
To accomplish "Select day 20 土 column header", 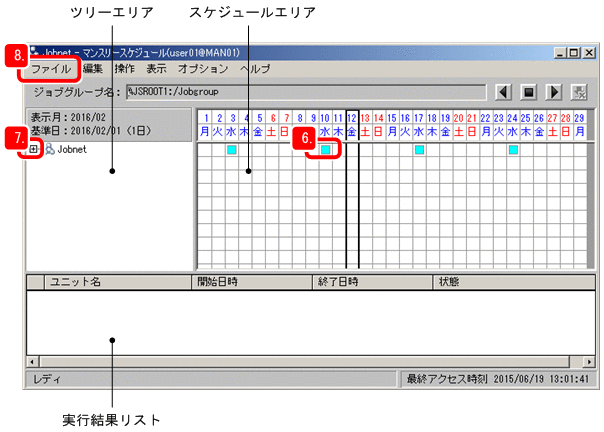I will click(459, 125).
